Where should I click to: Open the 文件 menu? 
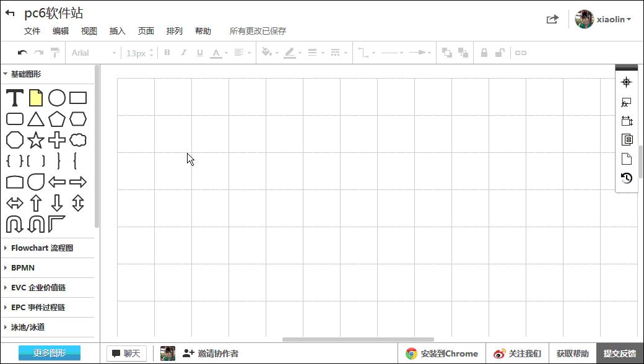coord(32,31)
